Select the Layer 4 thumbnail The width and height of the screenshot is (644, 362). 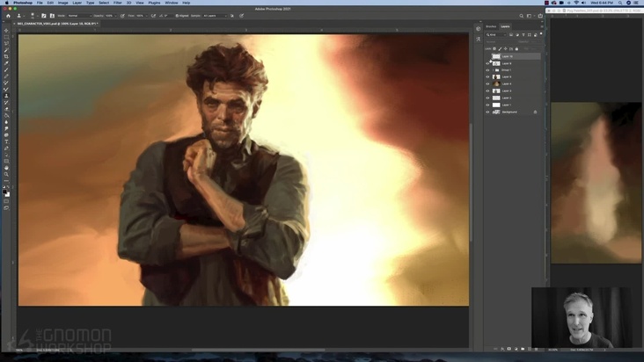pos(496,84)
